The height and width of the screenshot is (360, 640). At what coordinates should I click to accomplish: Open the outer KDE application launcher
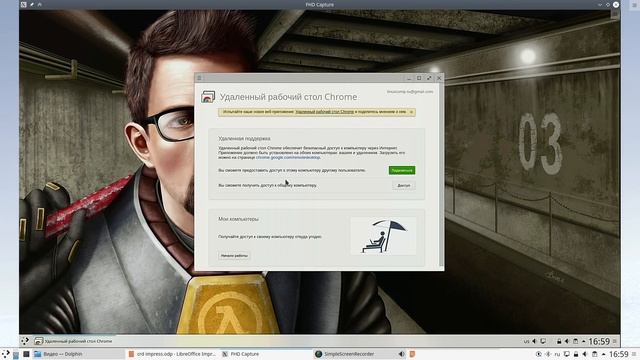(x=5, y=354)
